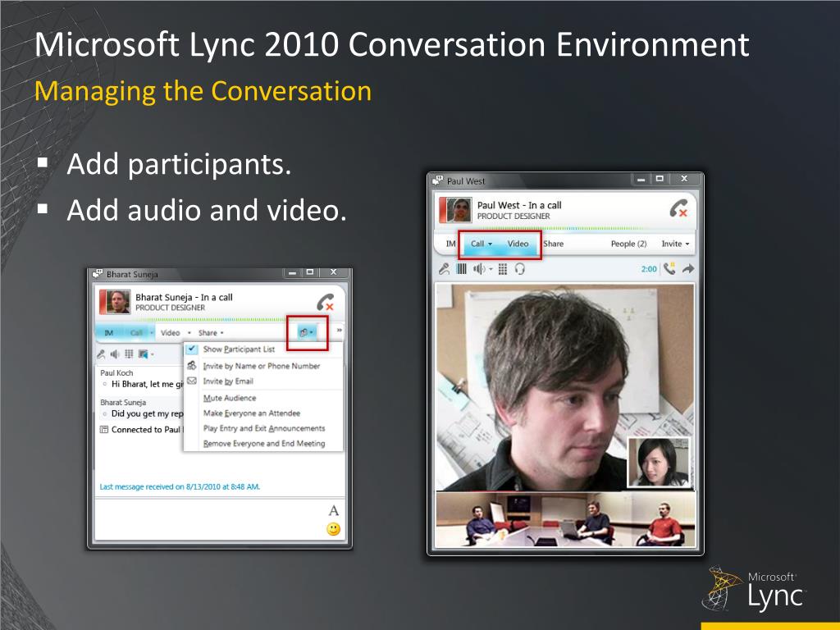This screenshot has height=630, width=840.
Task: Click the 2:00 call duration timer
Action: click(649, 269)
